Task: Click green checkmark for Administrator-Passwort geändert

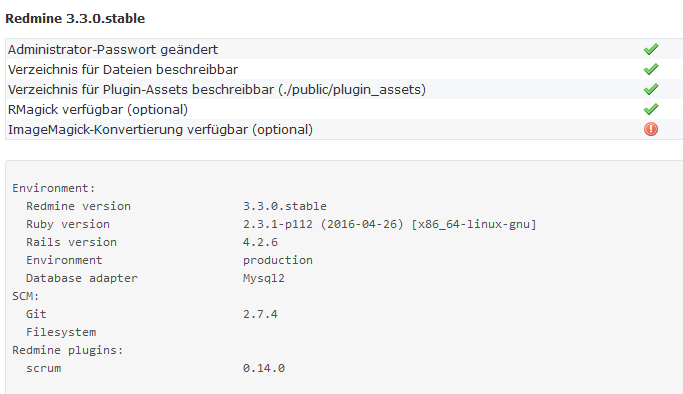Action: [x=651, y=49]
